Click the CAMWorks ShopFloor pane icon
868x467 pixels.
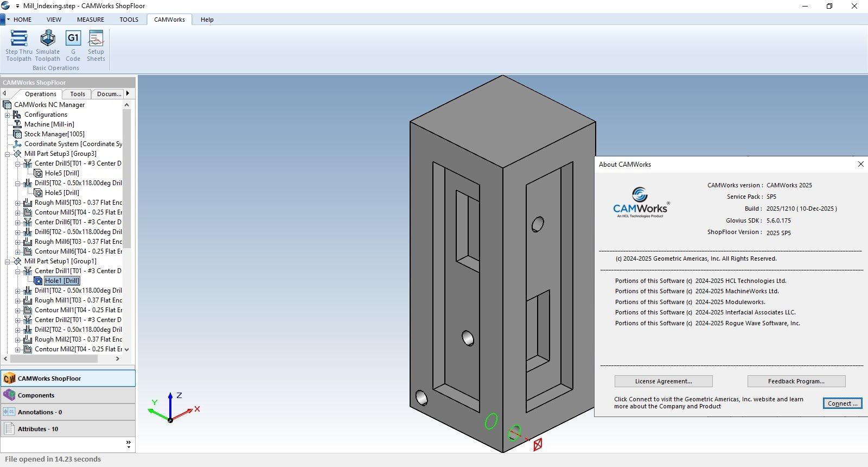[9, 378]
